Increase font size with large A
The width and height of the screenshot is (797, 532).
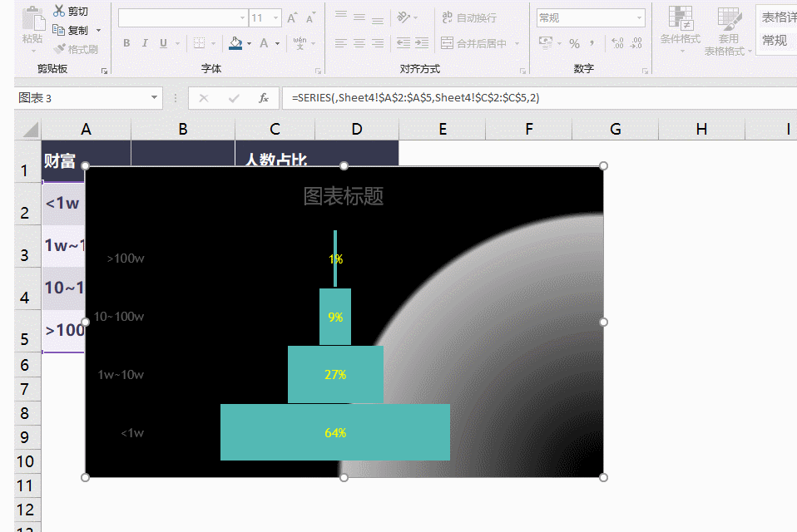pyautogui.click(x=292, y=18)
